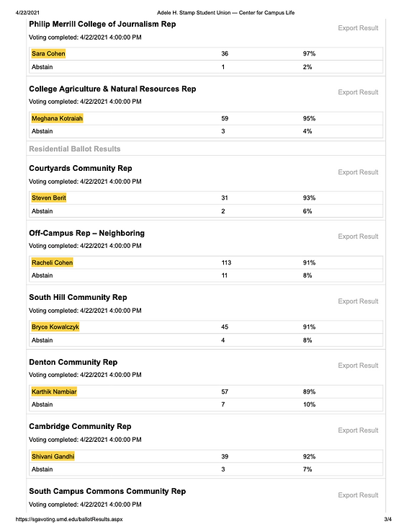Click Shivani Gandhi highlighted candidate
Screen dimensions: 409x532
click(x=53, y=456)
